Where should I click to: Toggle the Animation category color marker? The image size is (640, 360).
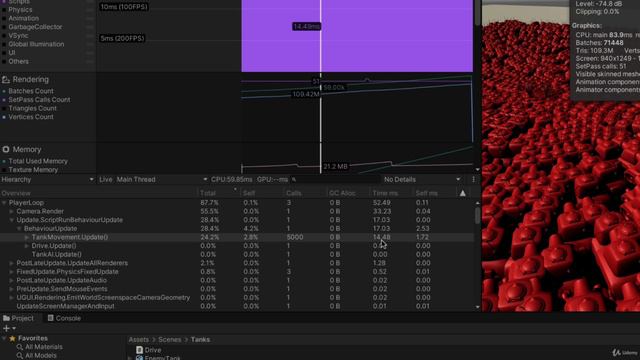pos(4,18)
